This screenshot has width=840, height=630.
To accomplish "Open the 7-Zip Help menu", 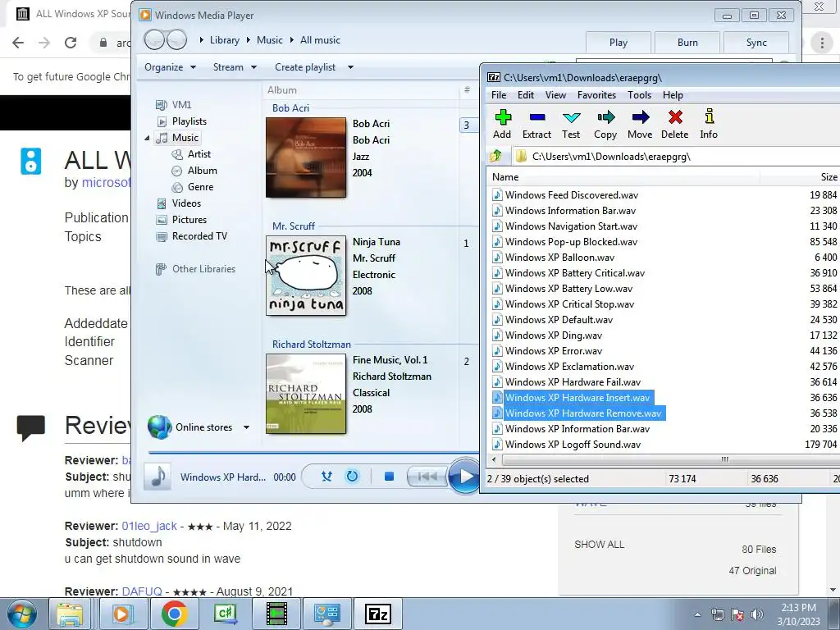I will [x=673, y=95].
